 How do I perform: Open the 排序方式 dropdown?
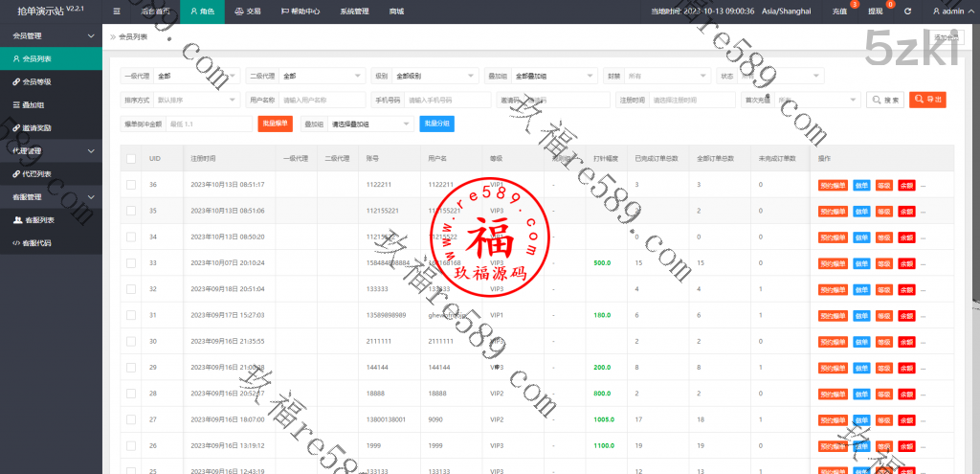[x=196, y=100]
